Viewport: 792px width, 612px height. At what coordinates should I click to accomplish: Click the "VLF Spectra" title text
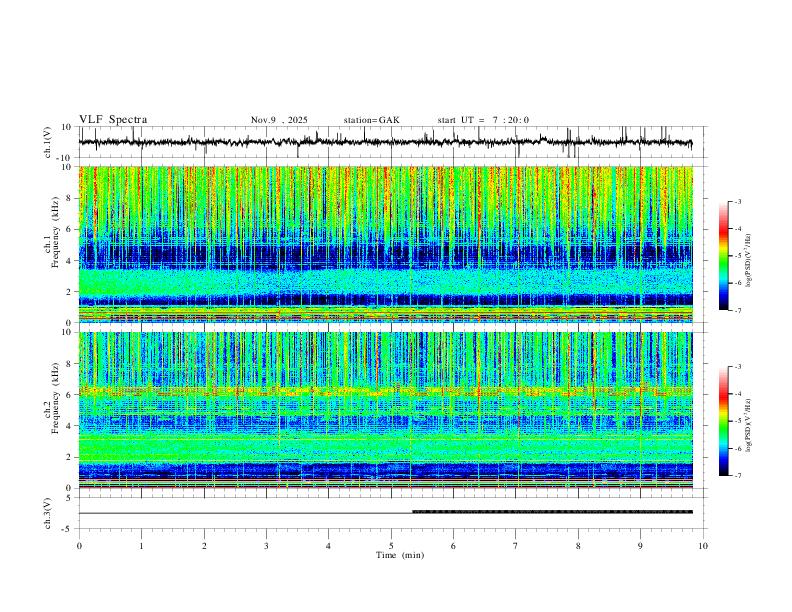pyautogui.click(x=113, y=120)
